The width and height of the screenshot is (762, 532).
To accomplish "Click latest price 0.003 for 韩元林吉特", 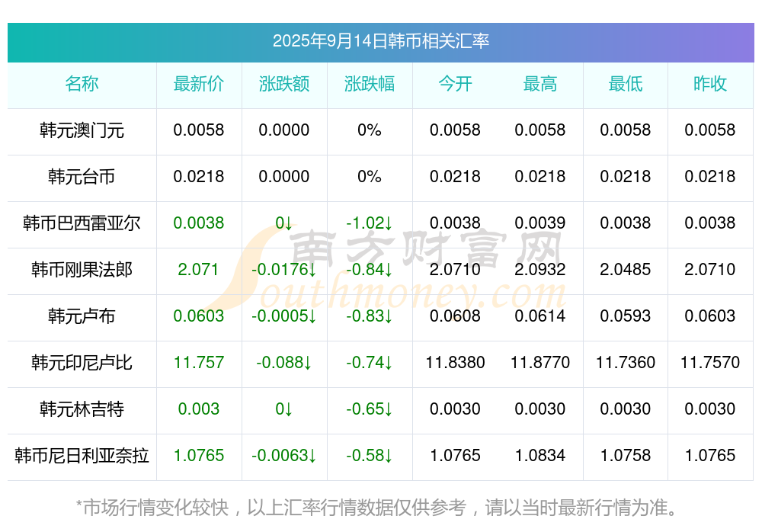I will 199,409.
